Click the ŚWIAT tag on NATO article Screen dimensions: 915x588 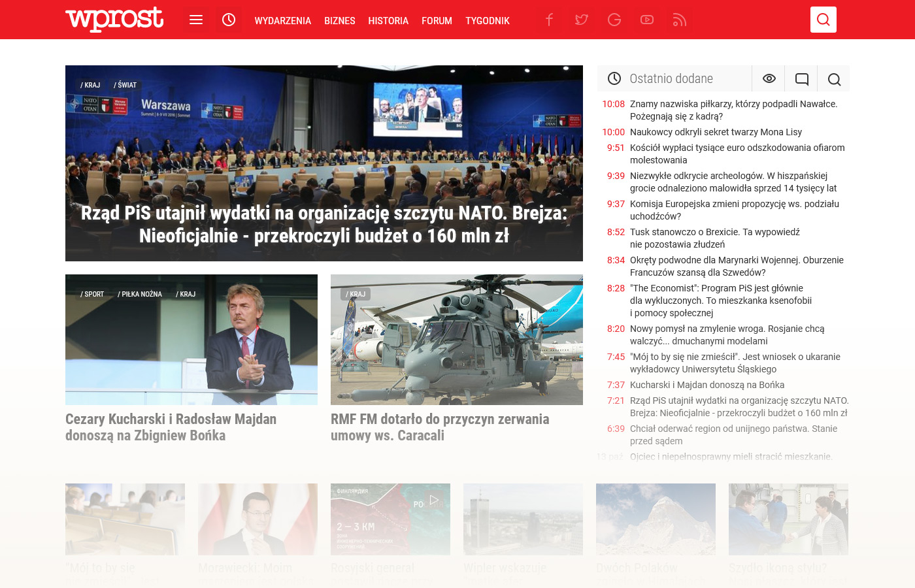coord(125,85)
